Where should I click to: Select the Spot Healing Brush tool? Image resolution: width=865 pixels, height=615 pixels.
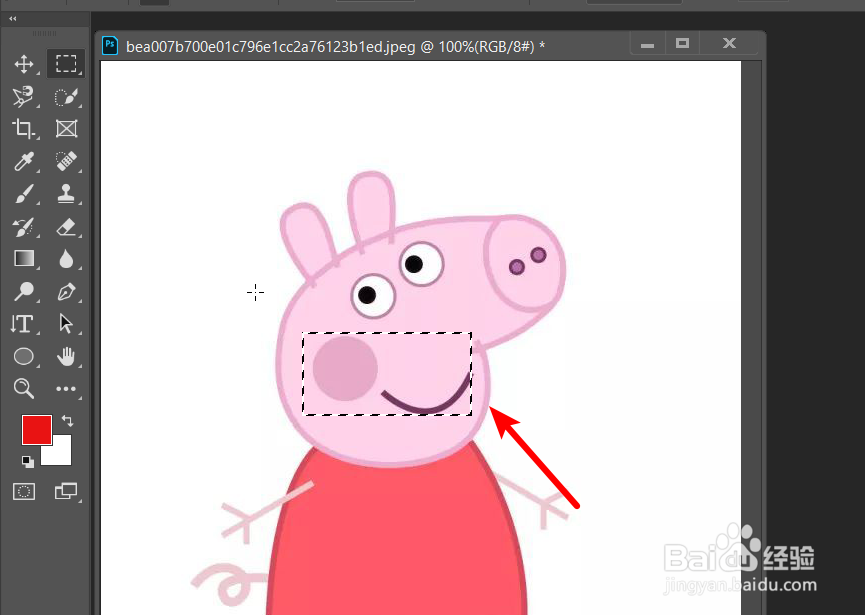point(66,161)
